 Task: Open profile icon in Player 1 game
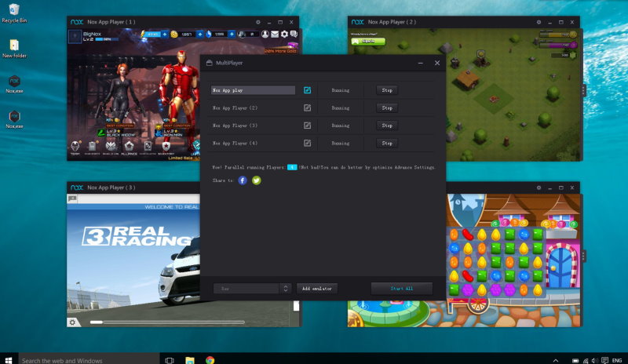pos(265,34)
